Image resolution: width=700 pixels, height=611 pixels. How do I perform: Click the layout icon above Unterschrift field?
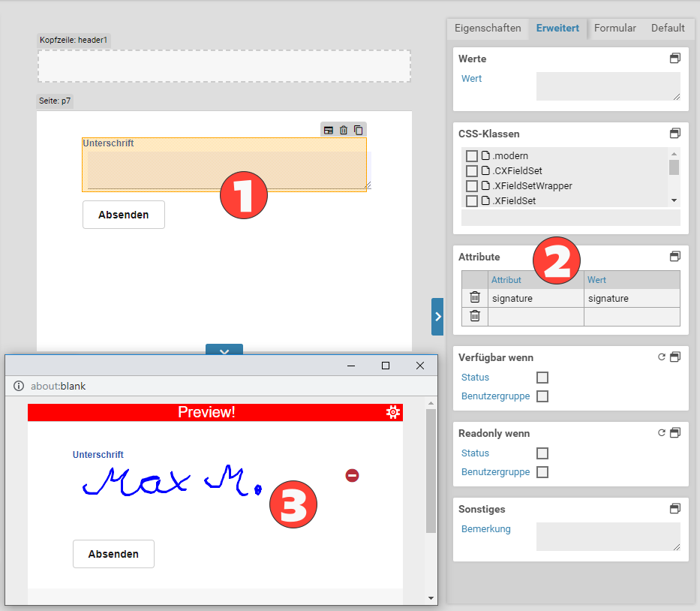pos(329,130)
